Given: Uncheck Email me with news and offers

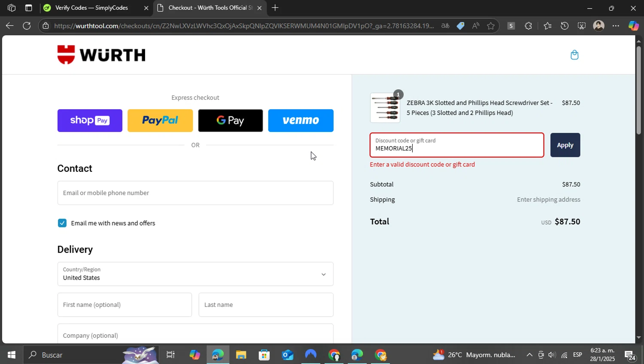Looking at the screenshot, I should [62, 223].
